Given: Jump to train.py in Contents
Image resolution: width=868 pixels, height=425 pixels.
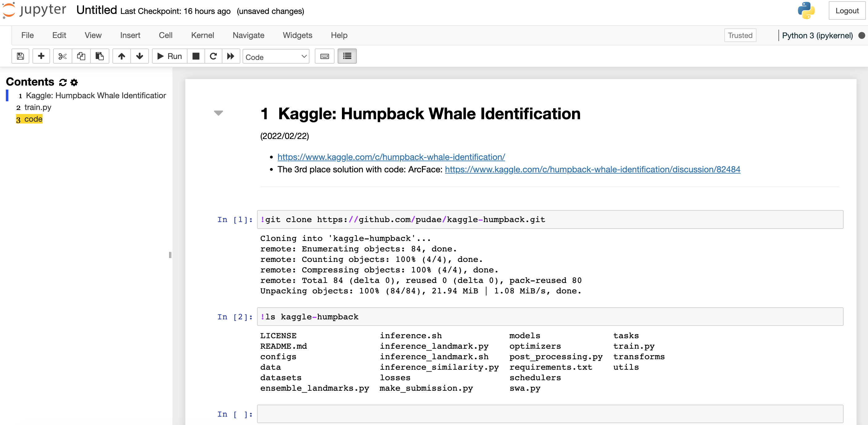Looking at the screenshot, I should [x=38, y=107].
